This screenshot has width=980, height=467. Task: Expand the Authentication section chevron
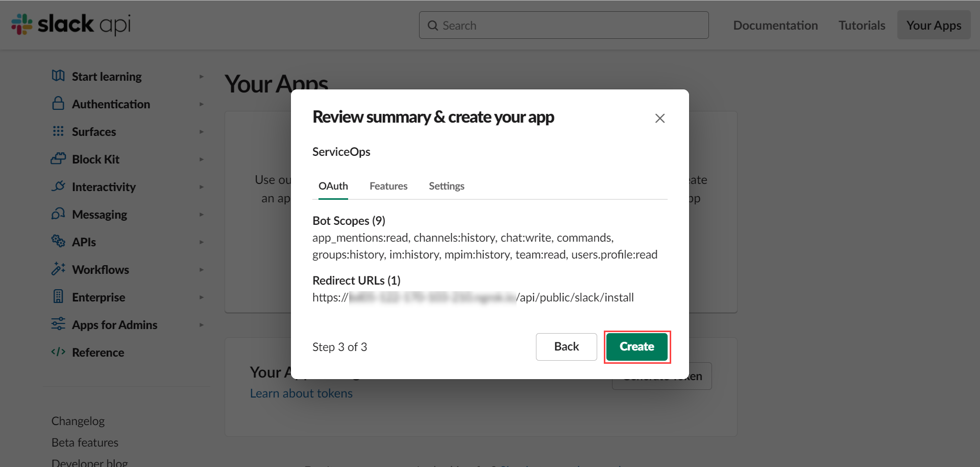click(202, 103)
